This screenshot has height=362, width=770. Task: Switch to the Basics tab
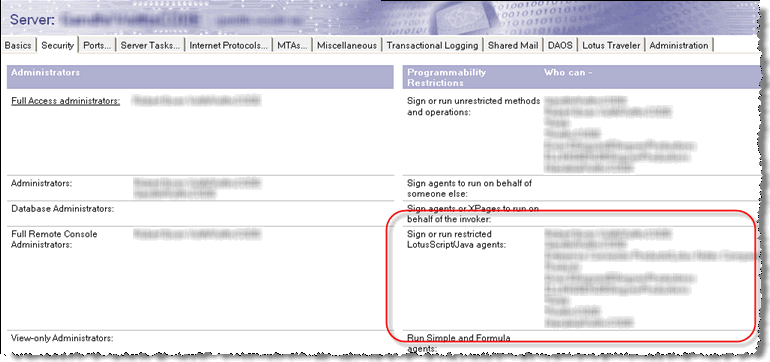[18, 45]
